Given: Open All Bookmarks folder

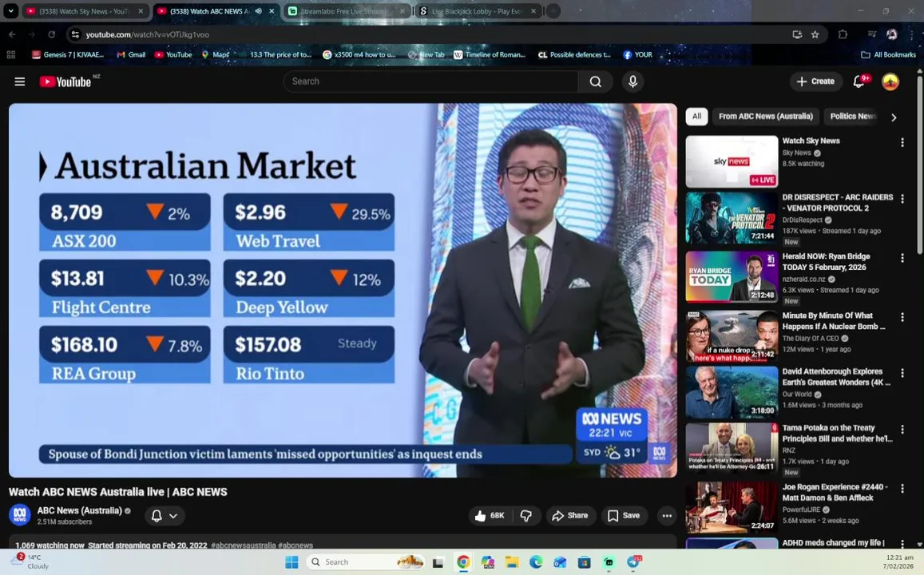Looking at the screenshot, I should 888,55.
